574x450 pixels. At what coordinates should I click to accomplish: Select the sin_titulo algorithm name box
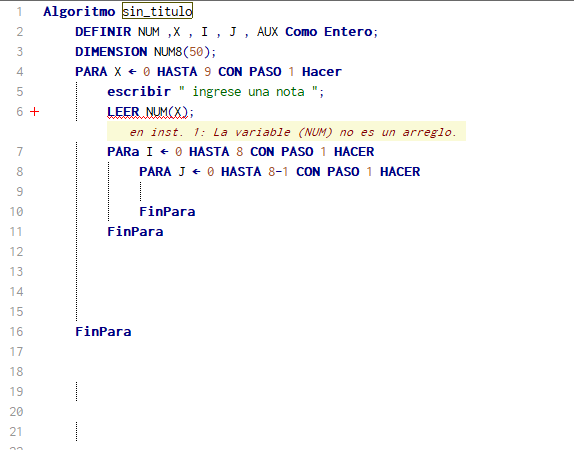(x=157, y=11)
